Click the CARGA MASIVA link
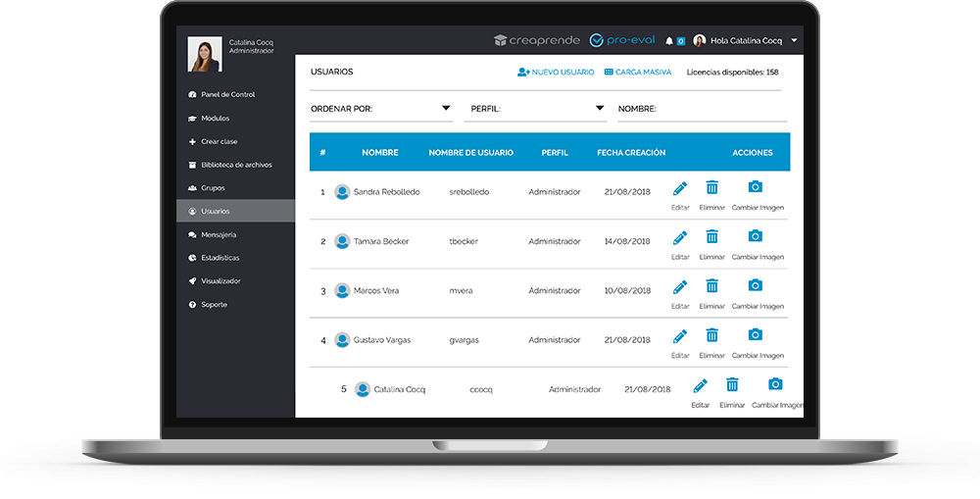The width and height of the screenshot is (980, 499). click(x=638, y=73)
